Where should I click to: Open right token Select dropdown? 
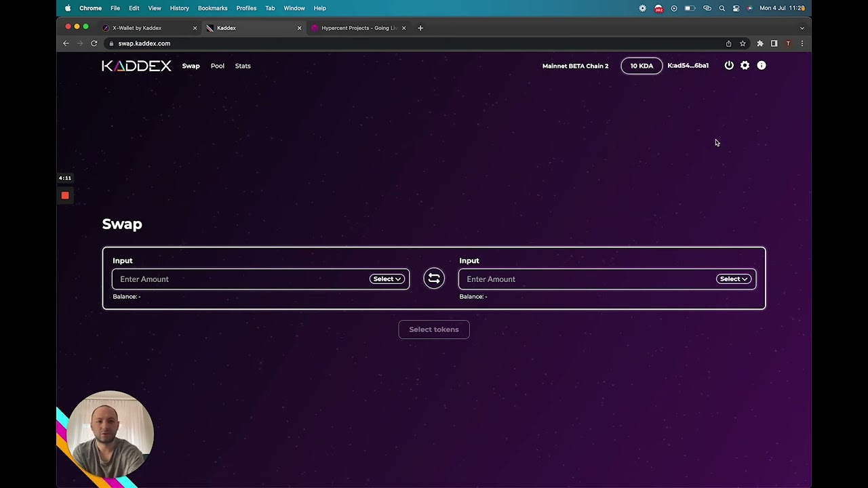pyautogui.click(x=734, y=279)
